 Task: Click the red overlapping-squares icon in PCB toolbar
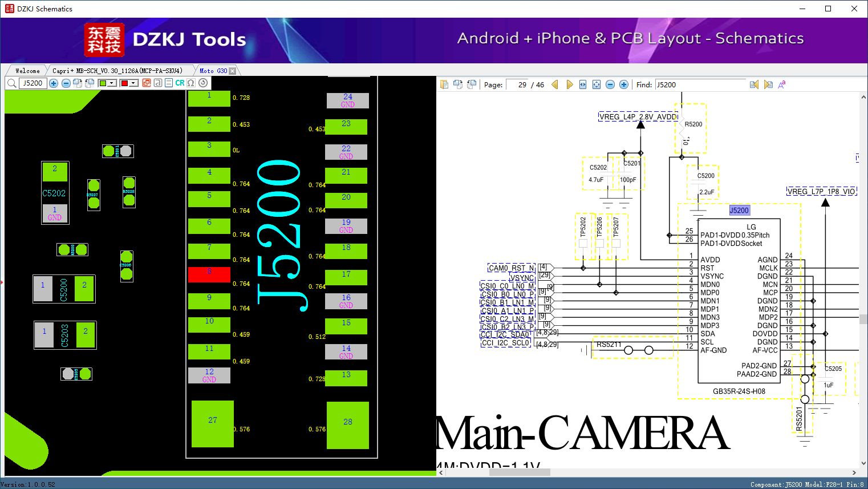147,83
